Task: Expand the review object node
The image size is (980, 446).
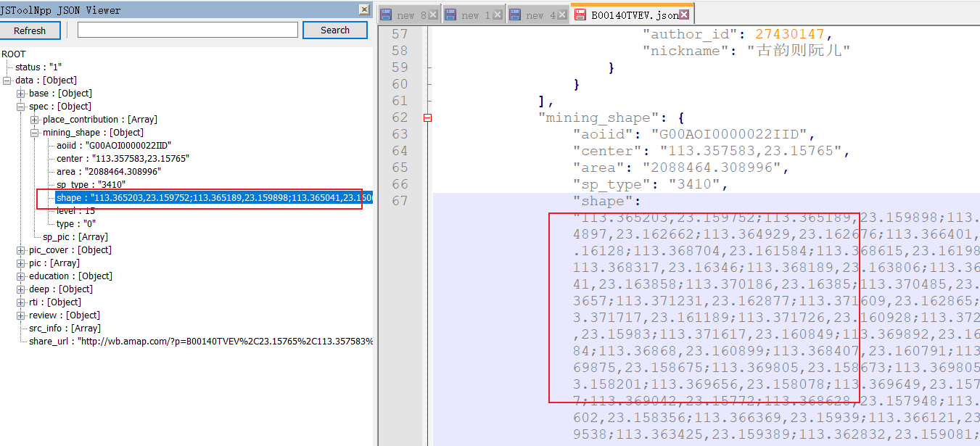Action: click(x=21, y=315)
